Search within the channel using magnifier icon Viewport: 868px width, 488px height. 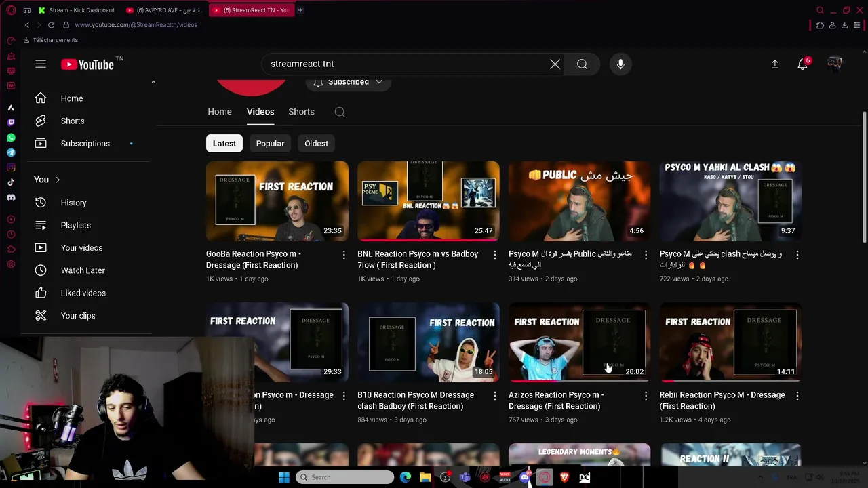click(x=340, y=112)
